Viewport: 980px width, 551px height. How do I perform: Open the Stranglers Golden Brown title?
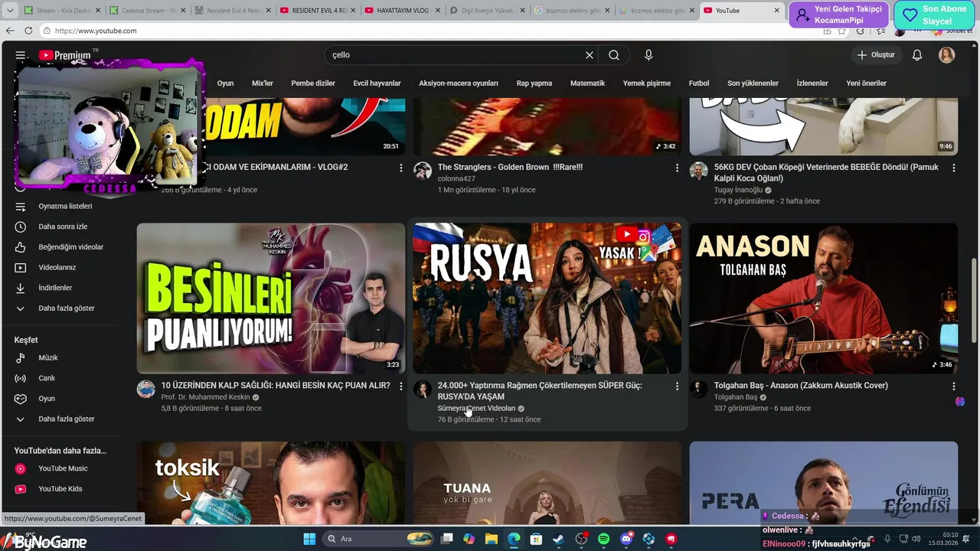[x=510, y=167]
